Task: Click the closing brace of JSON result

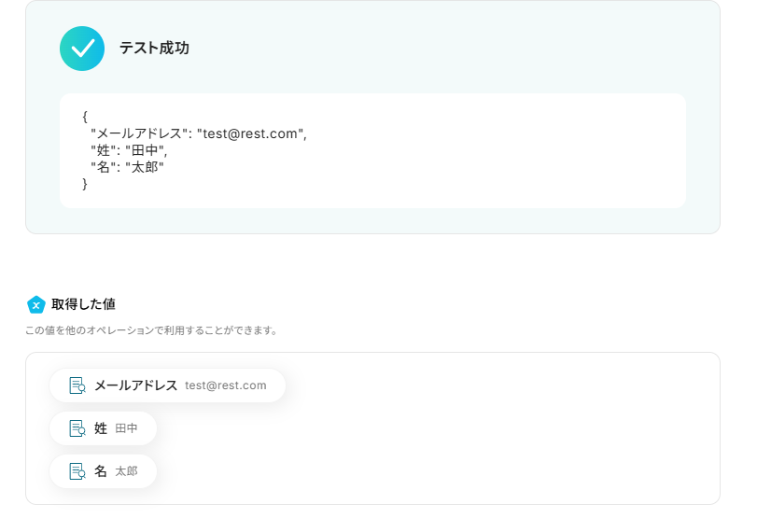Action: click(85, 184)
